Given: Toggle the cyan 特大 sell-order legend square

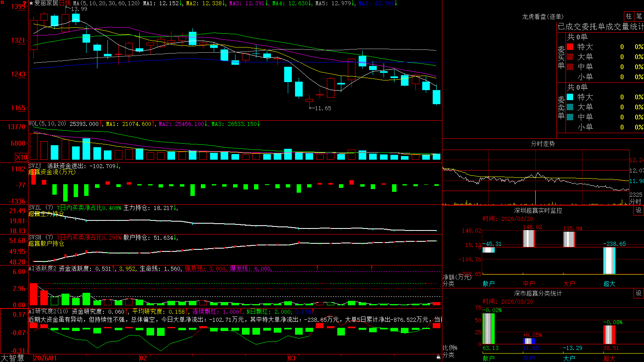Looking at the screenshot, I should coord(570,97).
